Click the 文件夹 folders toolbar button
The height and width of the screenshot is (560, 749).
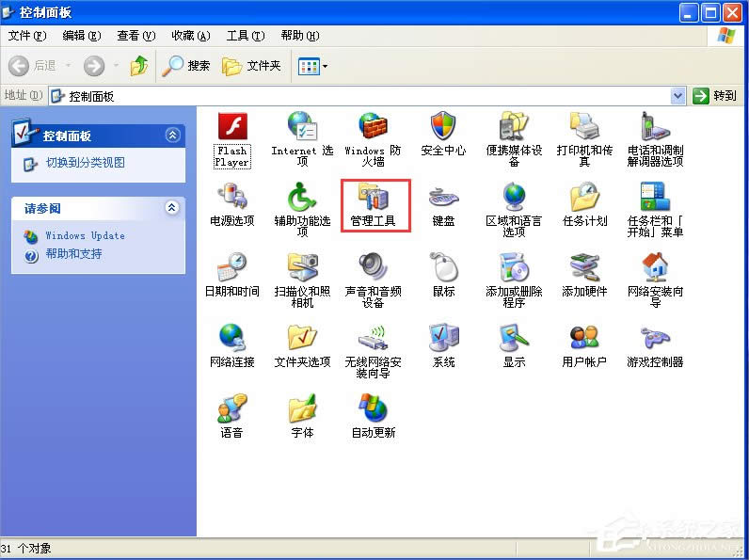[x=251, y=66]
